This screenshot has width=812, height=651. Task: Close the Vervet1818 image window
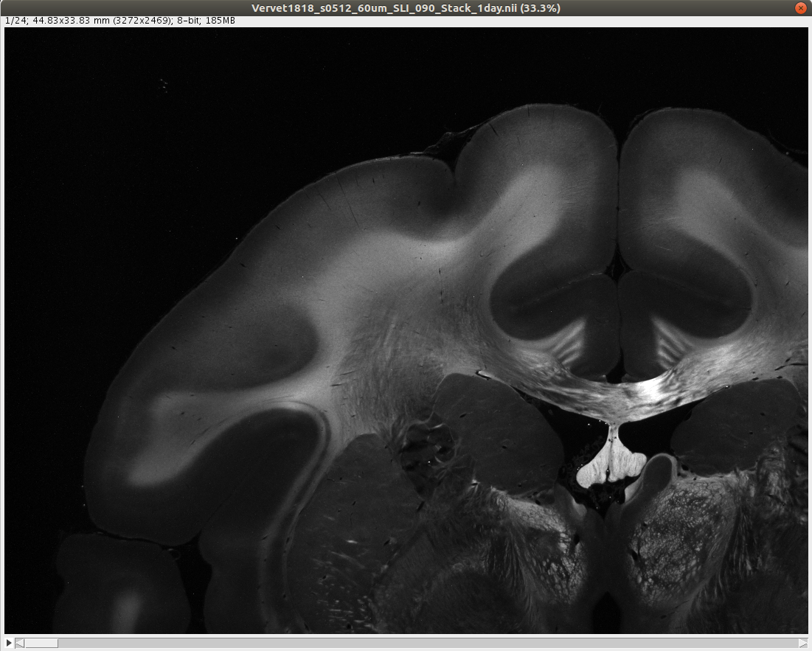(x=800, y=7)
